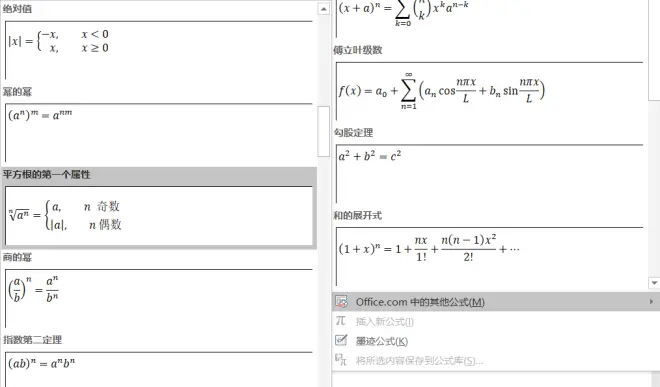The image size is (660, 387).
Task: Insert the (1+x)^n expansion equation
Action: [490, 256]
